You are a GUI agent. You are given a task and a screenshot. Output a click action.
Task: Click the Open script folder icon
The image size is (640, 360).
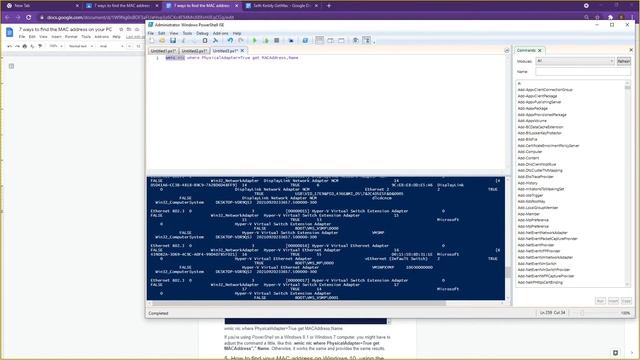point(162,41)
